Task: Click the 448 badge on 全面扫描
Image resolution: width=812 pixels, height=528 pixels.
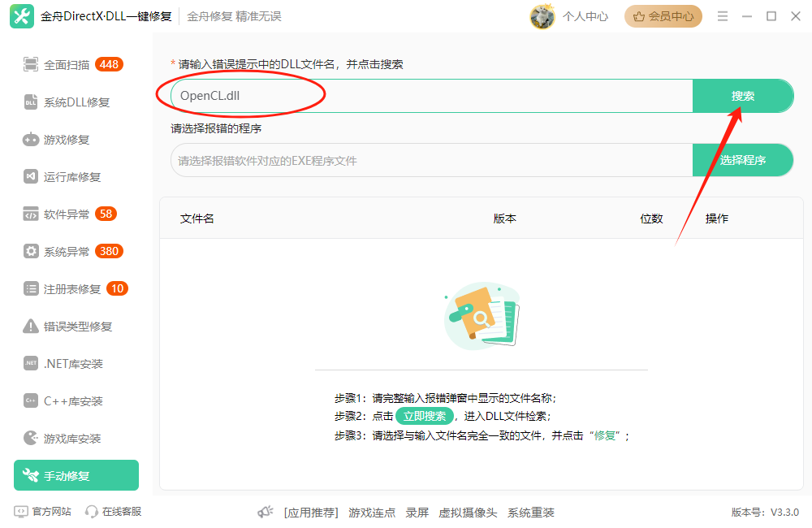Action: point(110,64)
